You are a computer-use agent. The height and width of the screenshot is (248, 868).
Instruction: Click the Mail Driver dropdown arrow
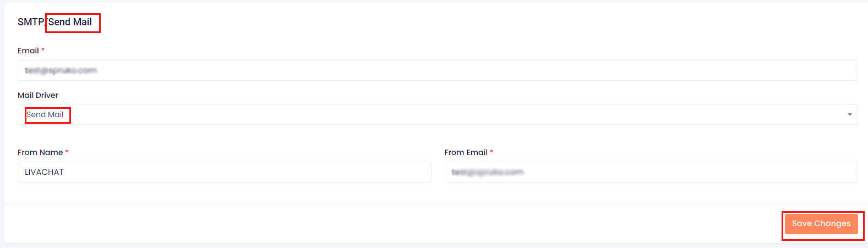(x=849, y=114)
